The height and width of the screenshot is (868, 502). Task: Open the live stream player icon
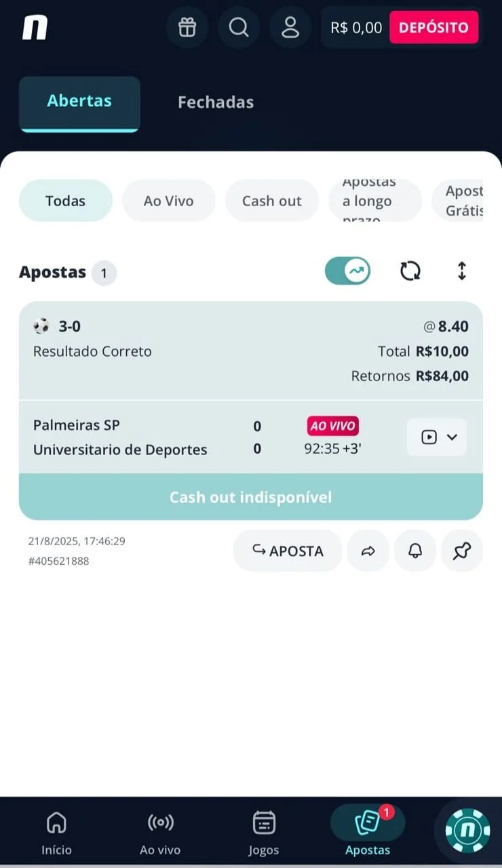tap(429, 437)
